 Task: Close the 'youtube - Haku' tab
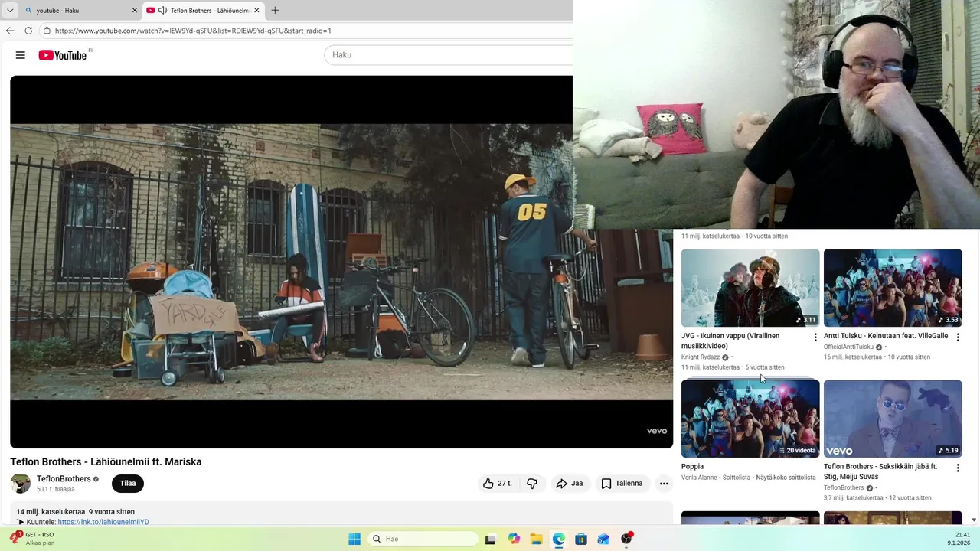tap(135, 11)
